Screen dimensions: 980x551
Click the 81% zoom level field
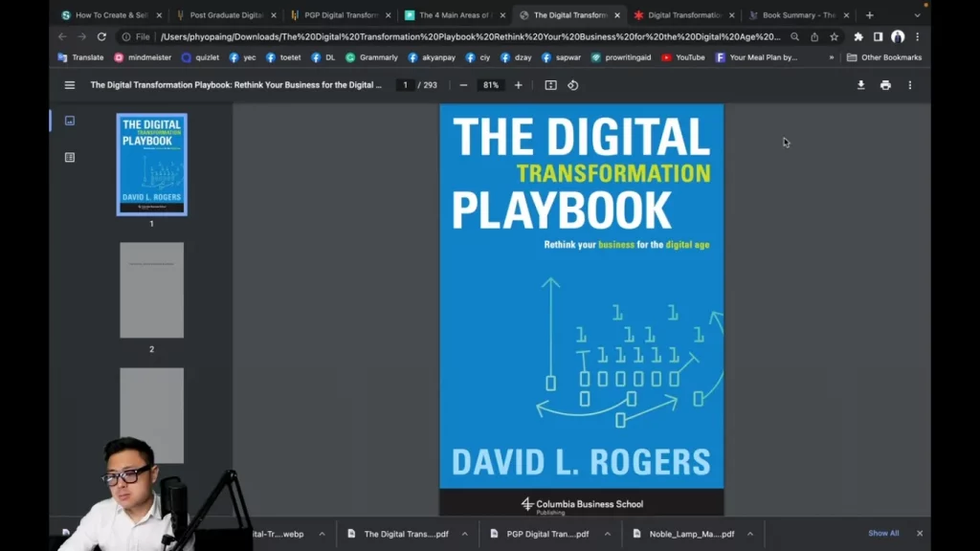coord(491,85)
